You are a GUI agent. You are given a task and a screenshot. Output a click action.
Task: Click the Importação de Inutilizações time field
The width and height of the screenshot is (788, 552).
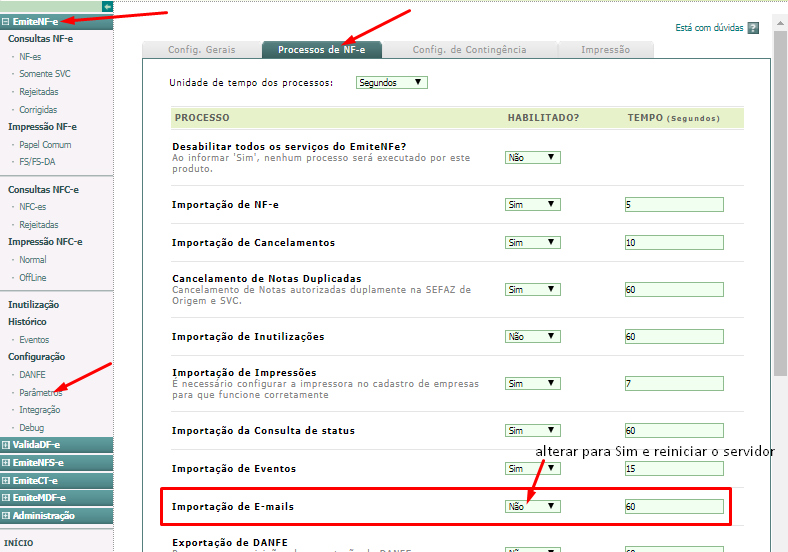(674, 337)
